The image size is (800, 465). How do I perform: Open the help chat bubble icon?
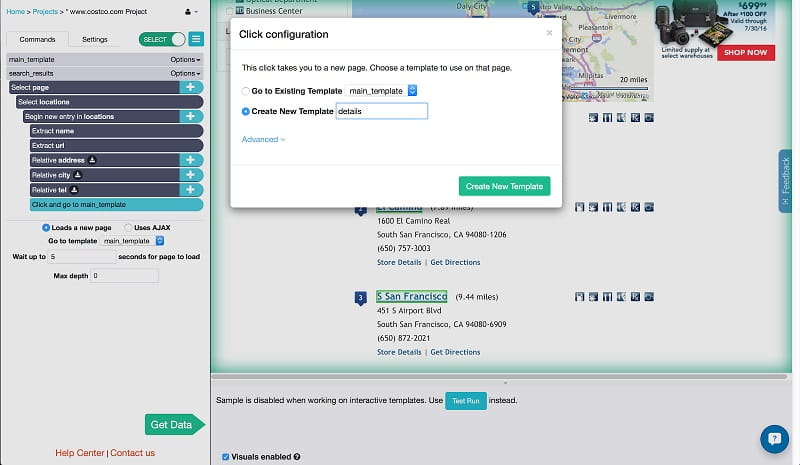pyautogui.click(x=774, y=438)
